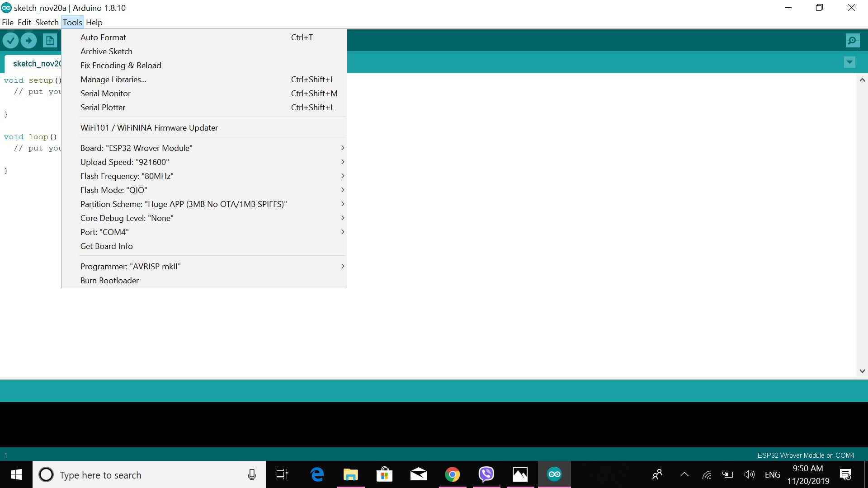Open the Help menu

click(94, 23)
